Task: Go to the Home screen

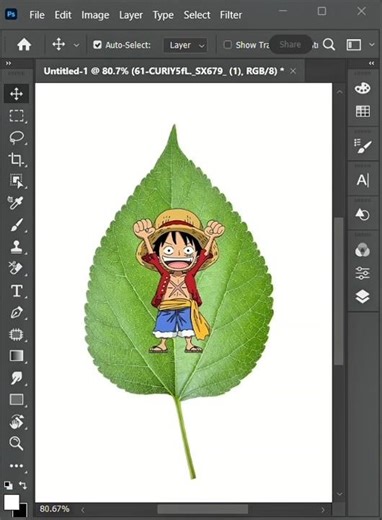Action: 24,45
